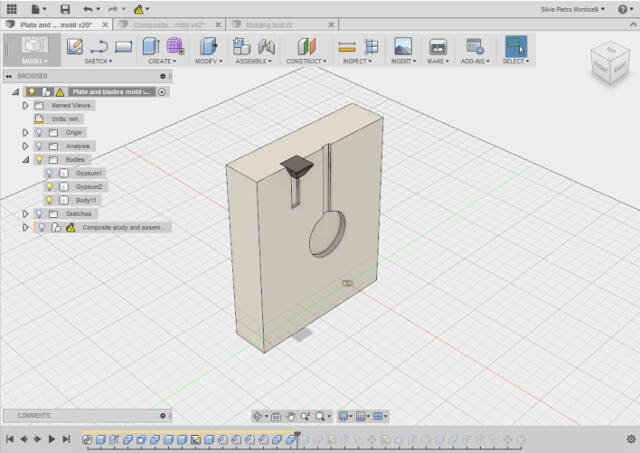Viewport: 640px width, 453px height.
Task: Click the Undo arrow
Action: 88,9
